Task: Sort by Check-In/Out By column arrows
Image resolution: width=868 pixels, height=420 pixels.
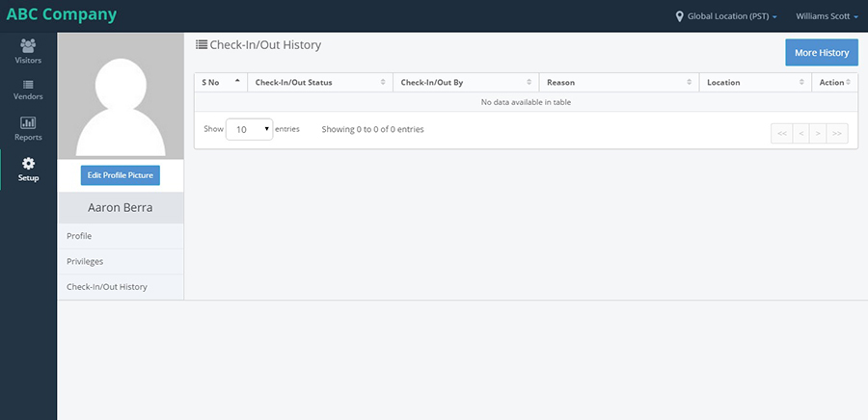Action: click(x=529, y=82)
